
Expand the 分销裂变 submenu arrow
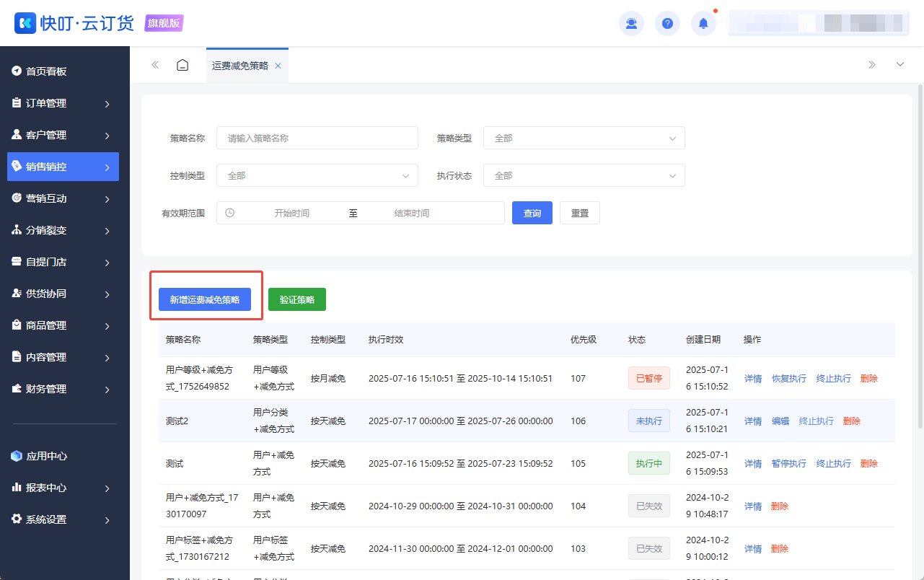point(107,231)
